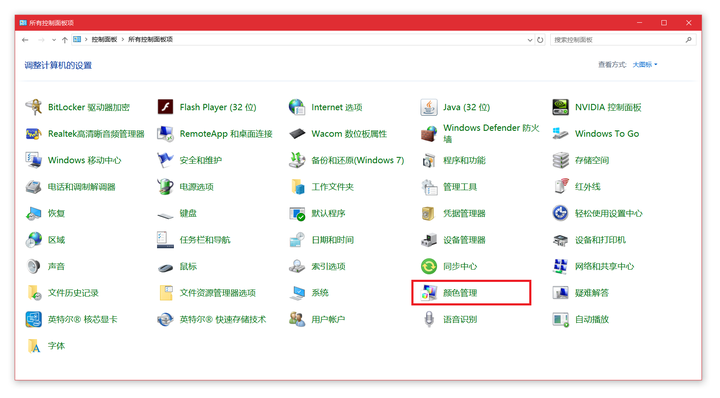The image size is (720, 398).
Task: Open the 任务栏和导航 link
Action: (x=205, y=240)
